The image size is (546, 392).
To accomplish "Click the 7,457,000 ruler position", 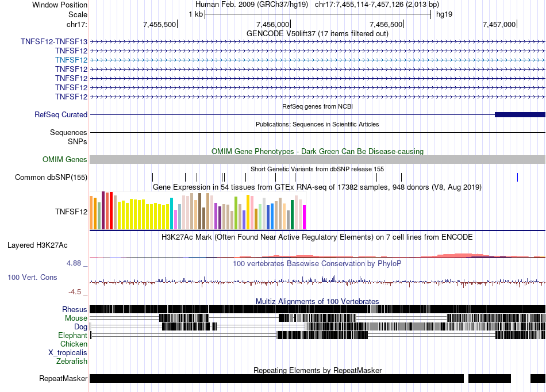I will click(x=499, y=24).
